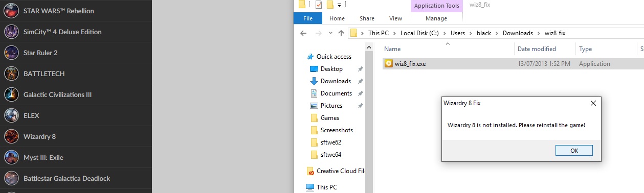Click the Star Ruler 2 icon
This screenshot has height=193, width=644.
(11, 53)
